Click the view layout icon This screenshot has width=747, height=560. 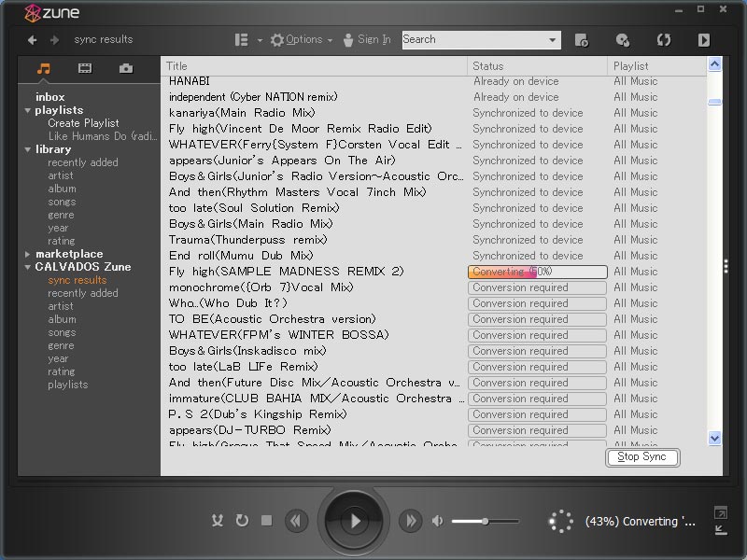click(242, 39)
